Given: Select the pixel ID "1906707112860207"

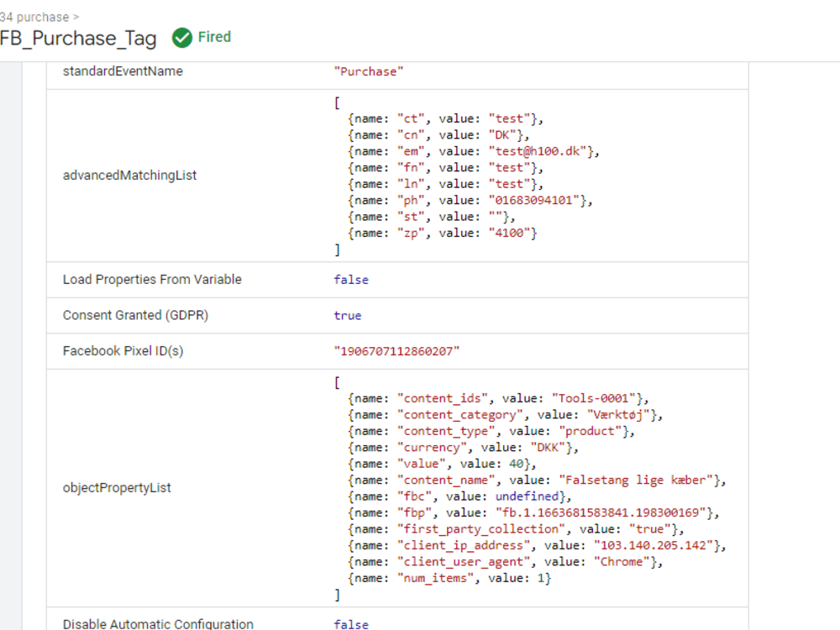Looking at the screenshot, I should tap(397, 351).
